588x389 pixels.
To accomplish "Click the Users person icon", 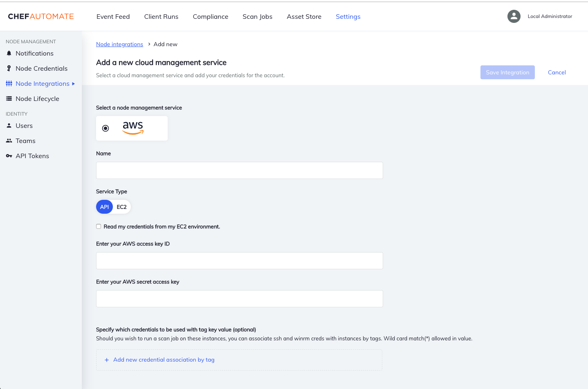I will (8, 125).
